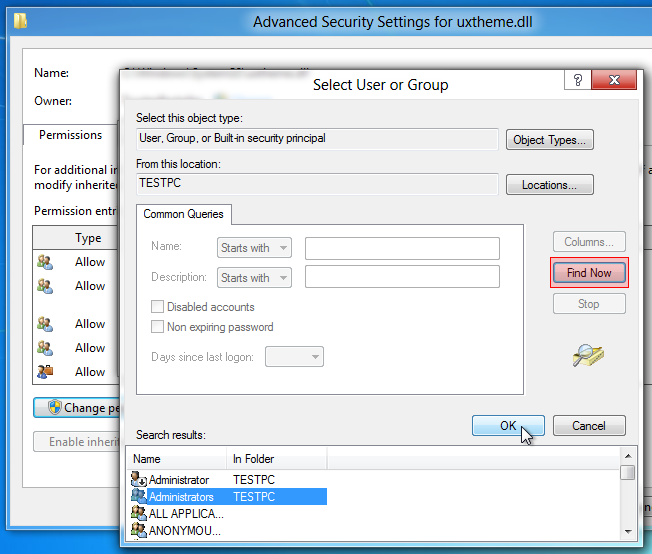Click the ANONYMOU... group icon
The width and height of the screenshot is (652, 554).
(x=138, y=530)
